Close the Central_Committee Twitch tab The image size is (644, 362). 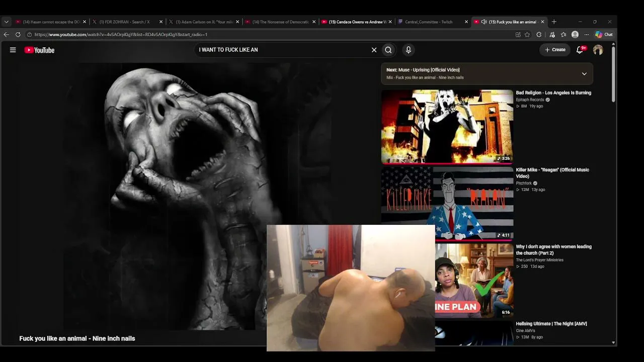[x=466, y=22]
